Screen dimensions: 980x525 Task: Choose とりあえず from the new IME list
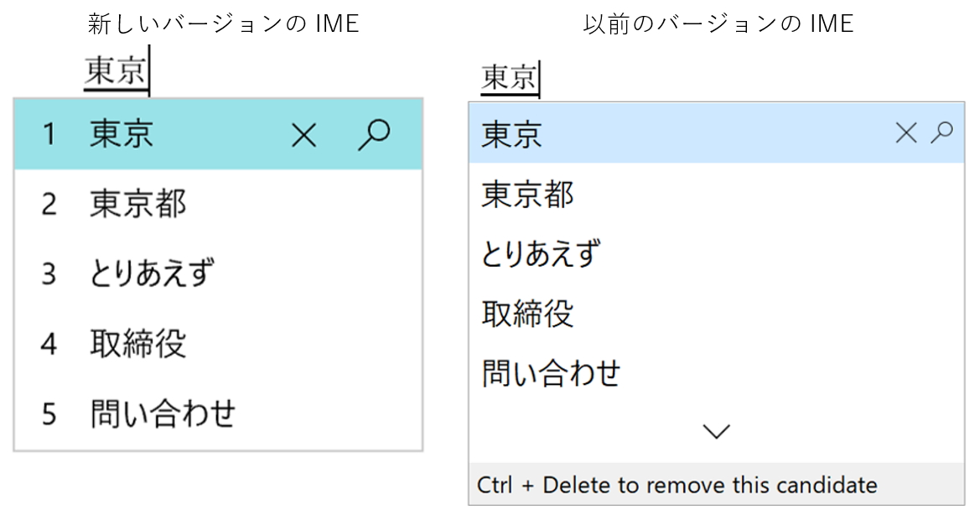[x=147, y=274]
